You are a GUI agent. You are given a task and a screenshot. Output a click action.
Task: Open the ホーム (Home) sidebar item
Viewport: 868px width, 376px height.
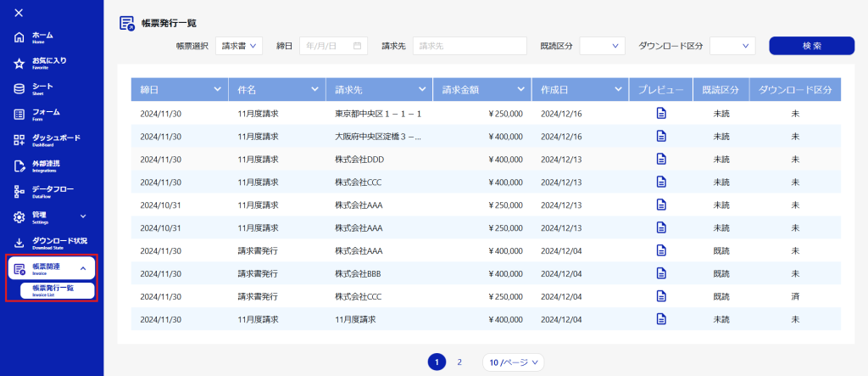coord(42,37)
